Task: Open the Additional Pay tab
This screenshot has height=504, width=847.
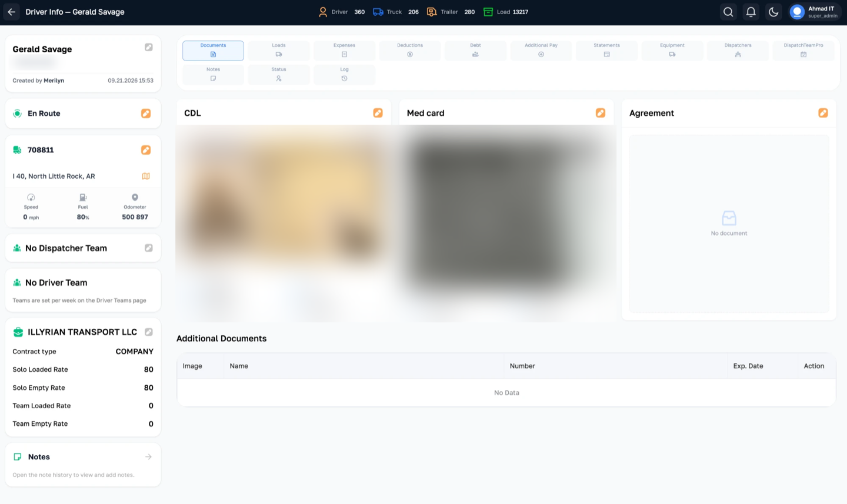Action: [x=541, y=51]
